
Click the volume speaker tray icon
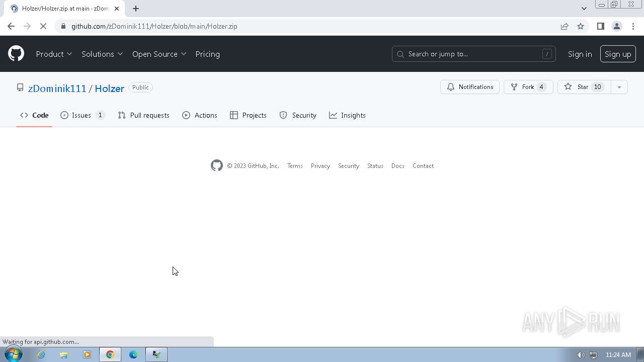coord(581,355)
